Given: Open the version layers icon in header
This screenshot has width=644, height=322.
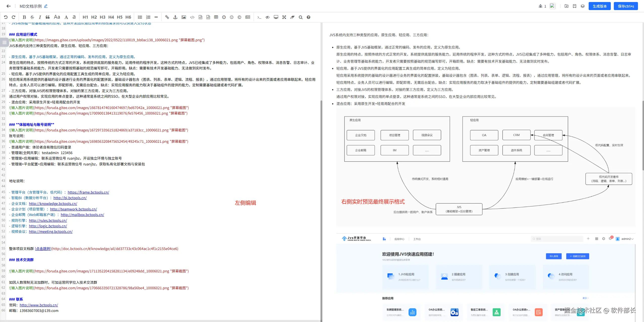Looking at the screenshot, I should 583,6.
